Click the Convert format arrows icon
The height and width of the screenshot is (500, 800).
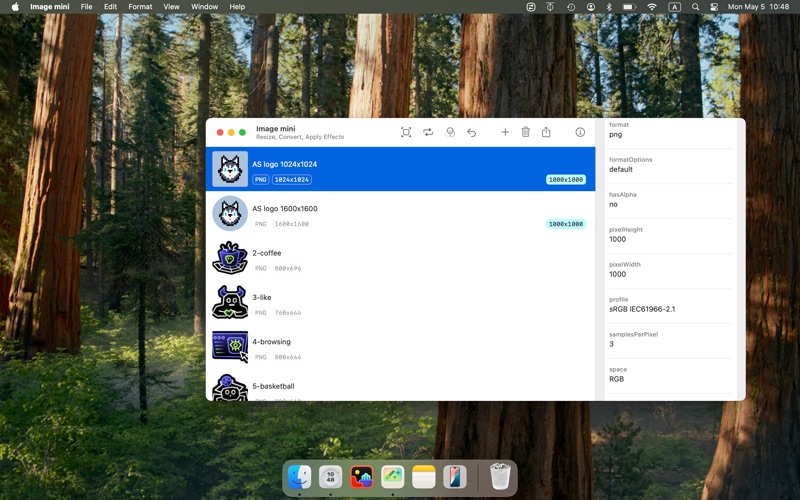pyautogui.click(x=428, y=133)
